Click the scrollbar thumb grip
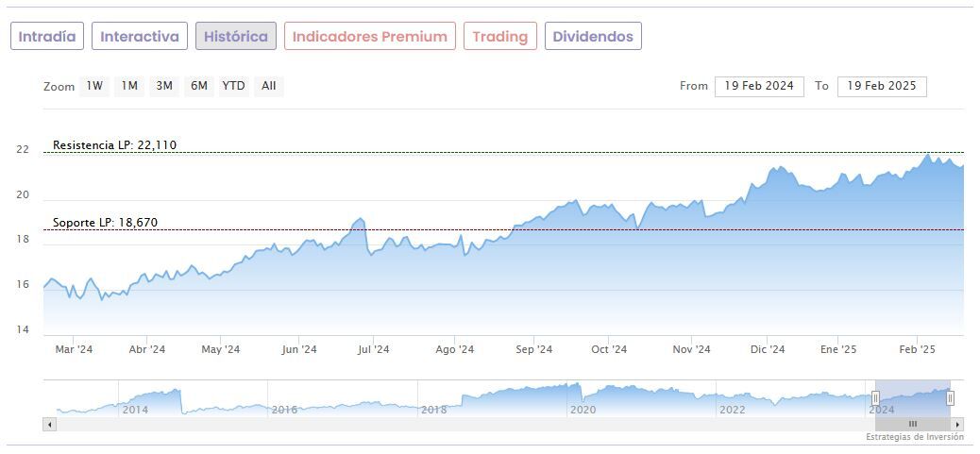 click(x=912, y=425)
